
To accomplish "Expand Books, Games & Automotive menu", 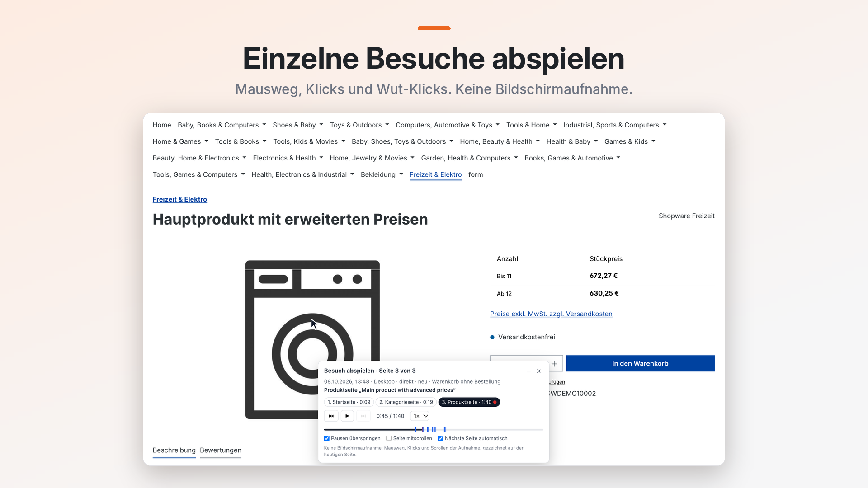I will [572, 158].
